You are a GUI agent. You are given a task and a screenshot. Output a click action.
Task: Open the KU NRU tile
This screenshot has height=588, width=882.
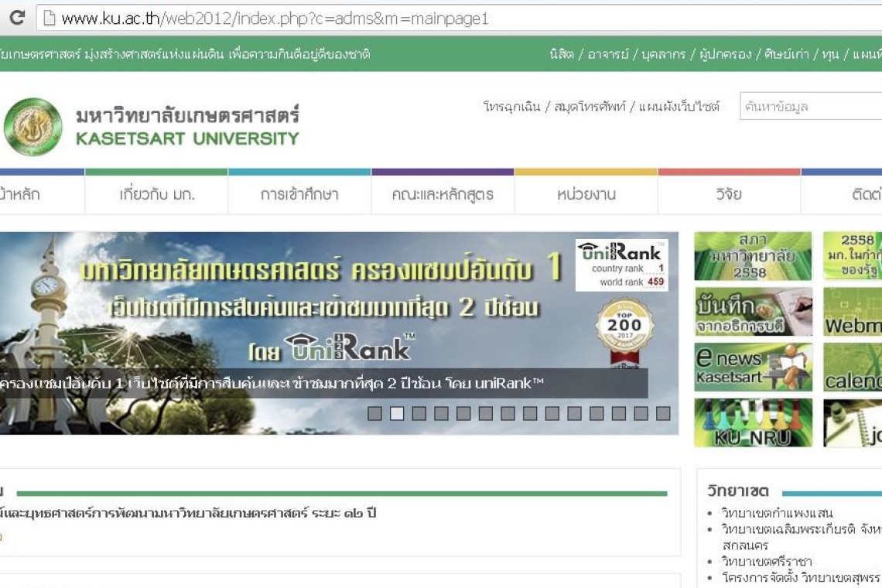tap(752, 423)
